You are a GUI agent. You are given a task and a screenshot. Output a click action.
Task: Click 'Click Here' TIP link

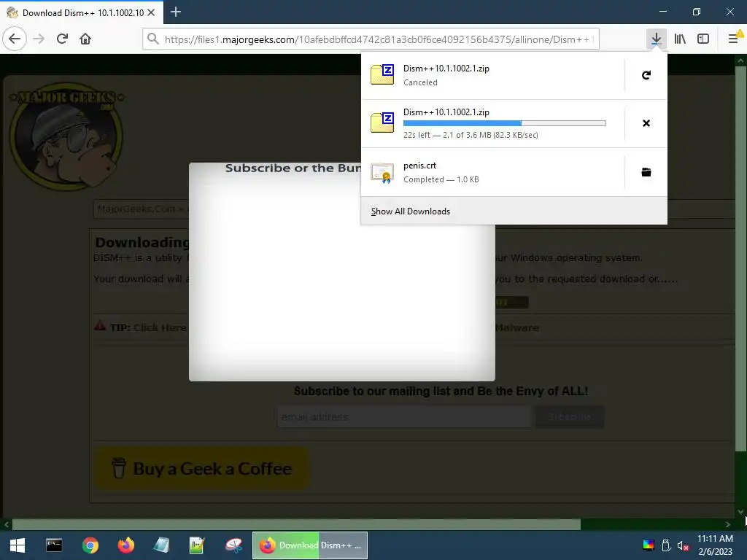pos(160,327)
